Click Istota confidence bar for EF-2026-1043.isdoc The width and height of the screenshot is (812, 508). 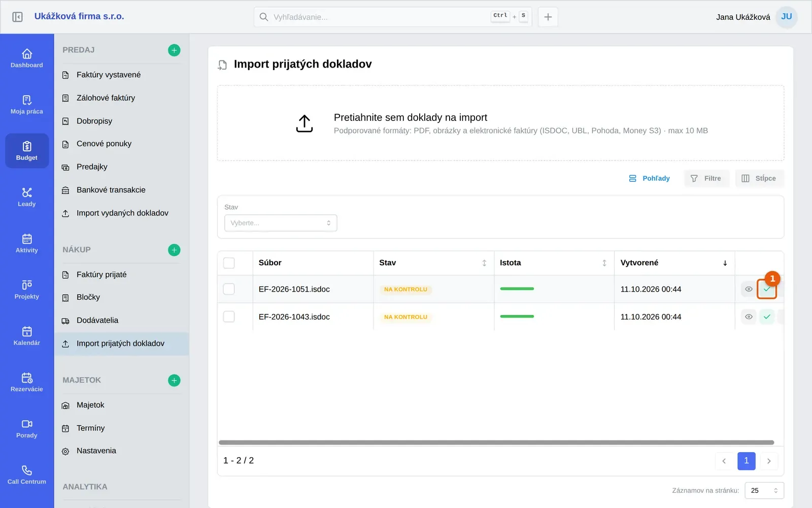tap(517, 316)
